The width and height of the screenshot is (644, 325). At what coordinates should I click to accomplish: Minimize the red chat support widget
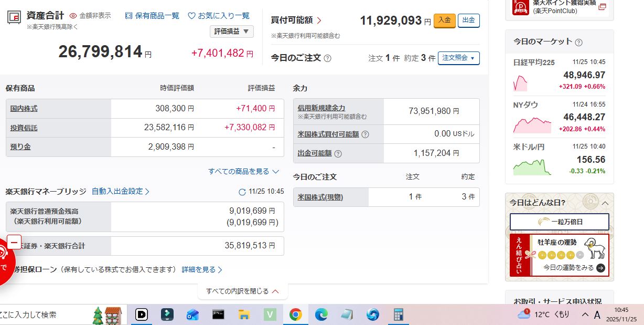click(14, 243)
